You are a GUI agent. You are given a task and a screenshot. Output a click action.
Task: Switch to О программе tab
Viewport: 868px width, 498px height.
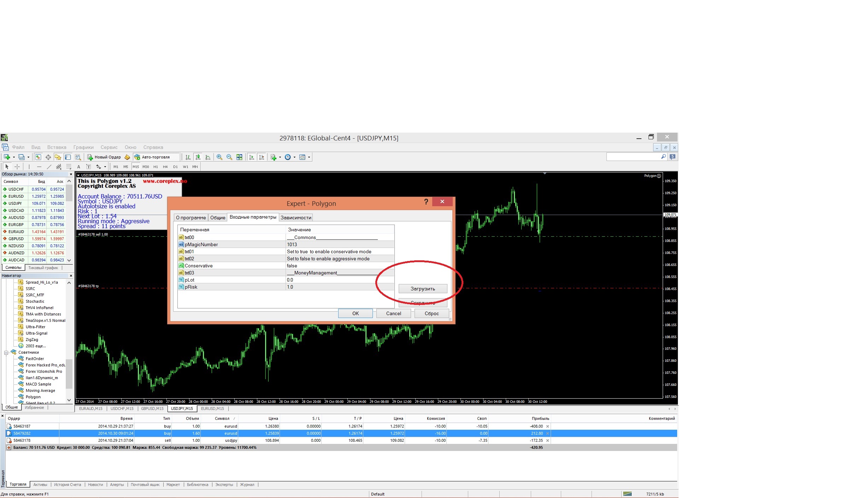tap(191, 218)
